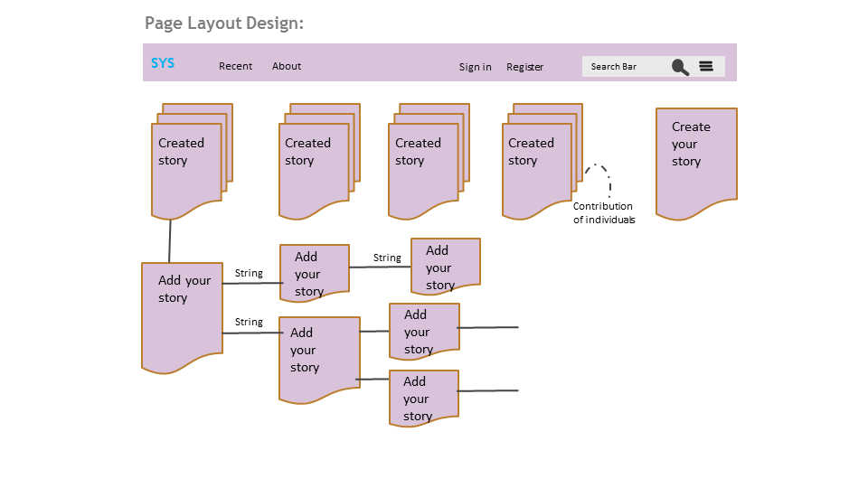Image resolution: width=868 pixels, height=488 pixels.
Task: Click the Page Layout Design title
Action: click(x=224, y=23)
